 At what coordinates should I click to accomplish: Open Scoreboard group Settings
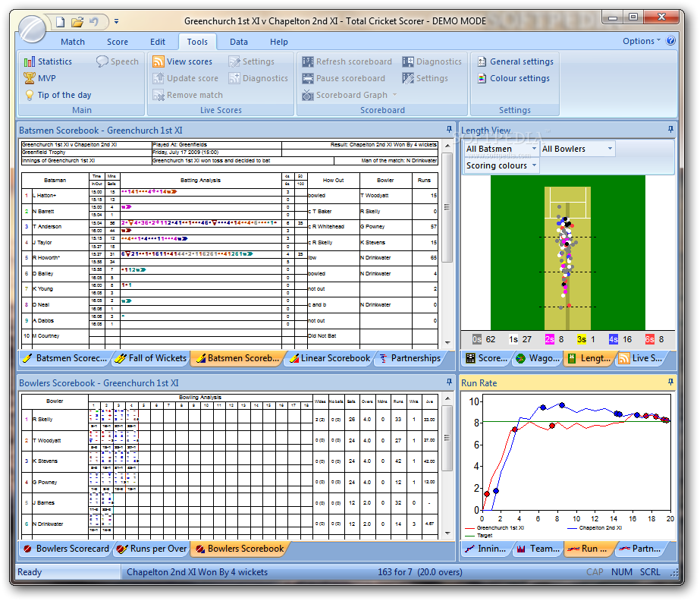(x=425, y=78)
